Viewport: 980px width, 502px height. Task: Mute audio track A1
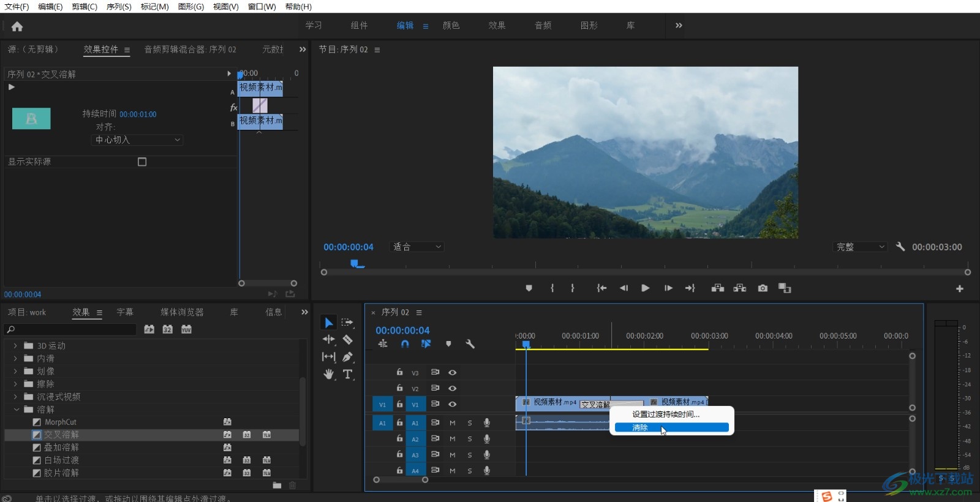[453, 422]
